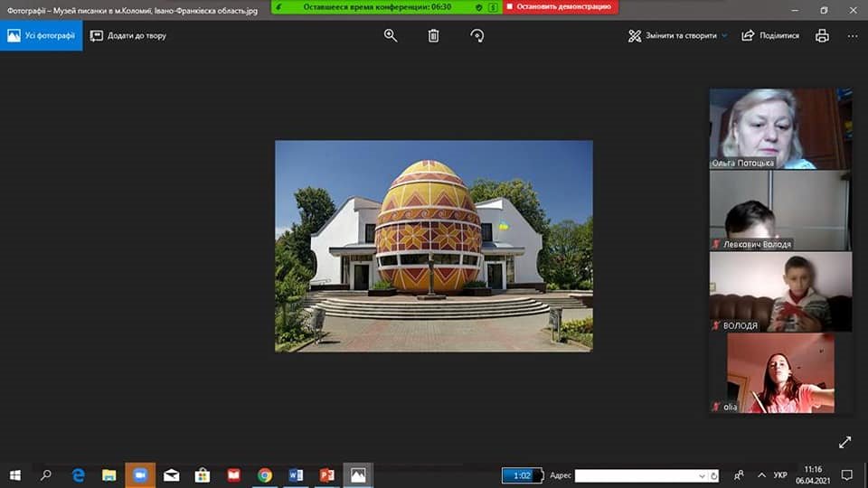Zoom in with the magnifier icon
This screenshot has height=488, width=868.
pyautogui.click(x=391, y=35)
